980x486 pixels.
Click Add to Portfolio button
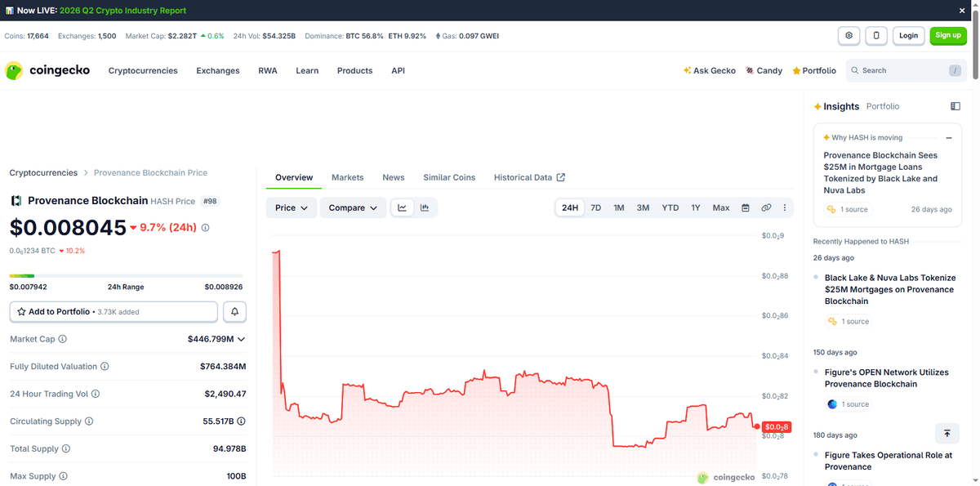click(114, 312)
